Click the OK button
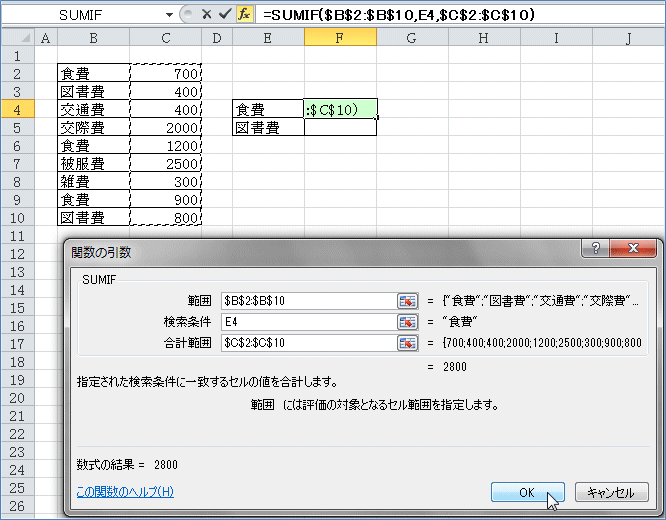This screenshot has width=666, height=520. [x=528, y=492]
